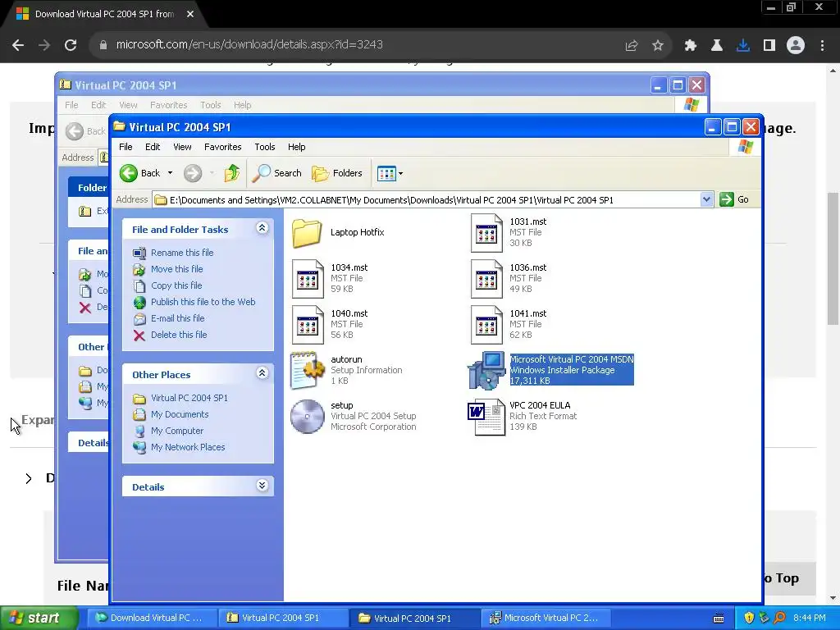840x630 pixels.
Task: Switch to zipped Virtual PC 2004 SP1 taskbar item
Action: coord(283,618)
